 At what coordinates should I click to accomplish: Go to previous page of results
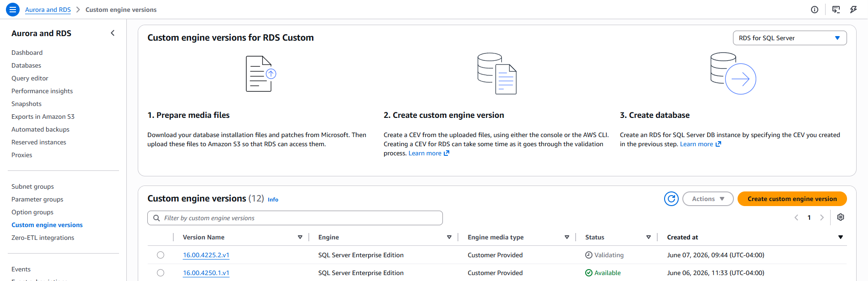pos(796,217)
